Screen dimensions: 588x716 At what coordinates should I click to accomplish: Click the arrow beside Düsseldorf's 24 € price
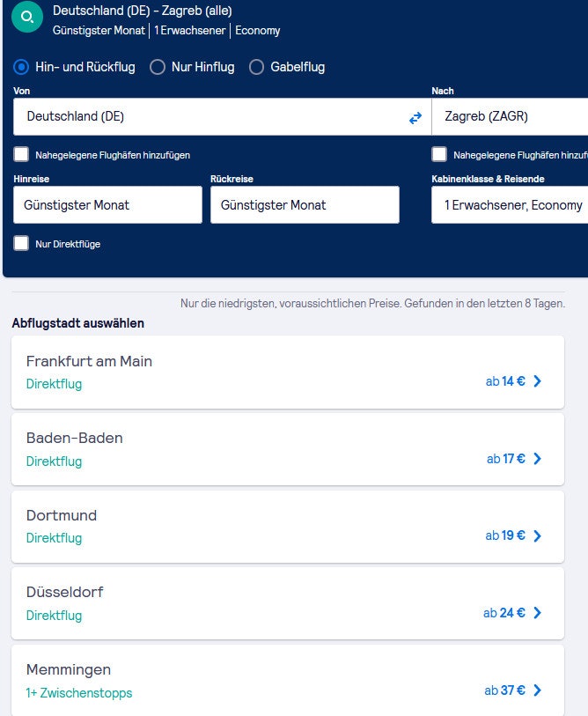(x=538, y=613)
